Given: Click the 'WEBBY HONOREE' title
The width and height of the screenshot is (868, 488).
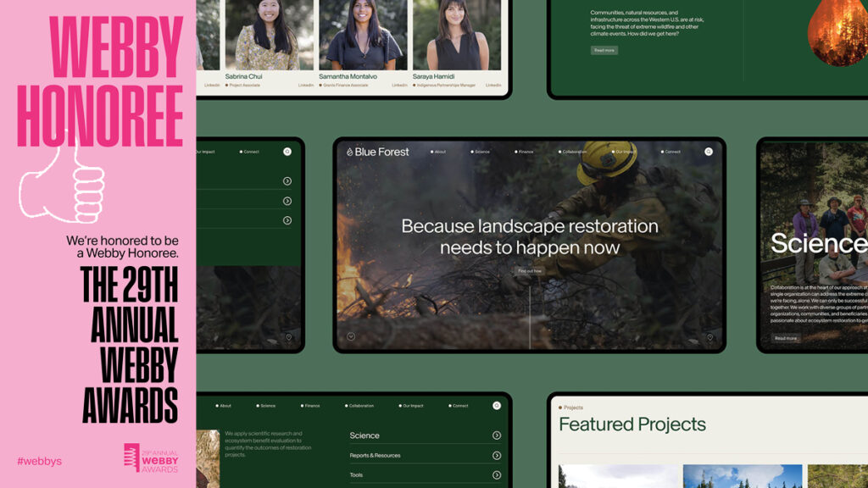Looking at the screenshot, I should 100,81.
